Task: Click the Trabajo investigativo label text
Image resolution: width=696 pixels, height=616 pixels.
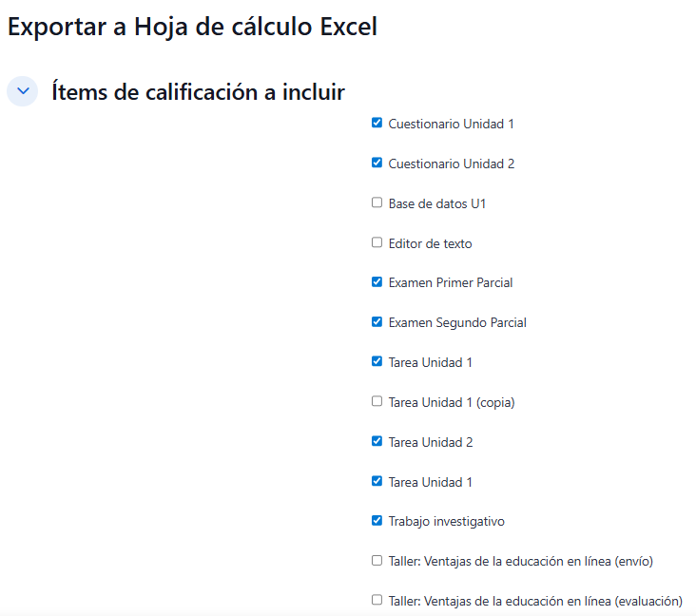Action: [x=446, y=522]
